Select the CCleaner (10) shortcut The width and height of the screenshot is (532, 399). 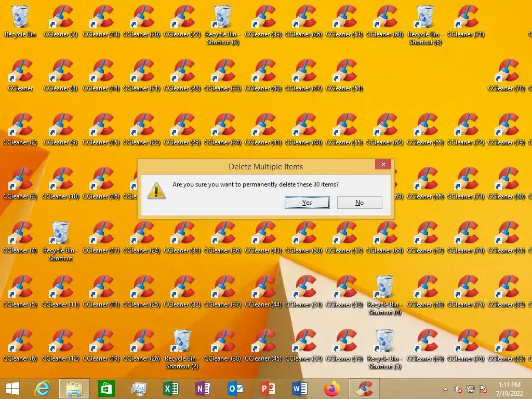click(61, 183)
